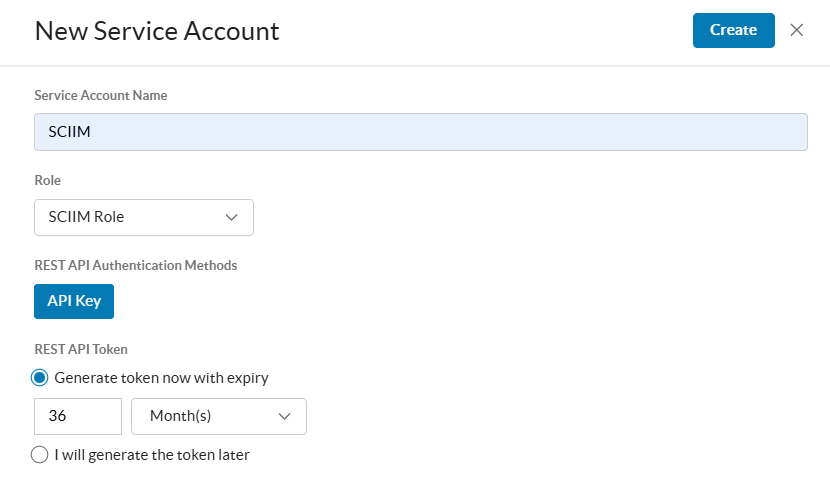830x498 pixels.
Task: Click the Create button
Action: point(733,30)
